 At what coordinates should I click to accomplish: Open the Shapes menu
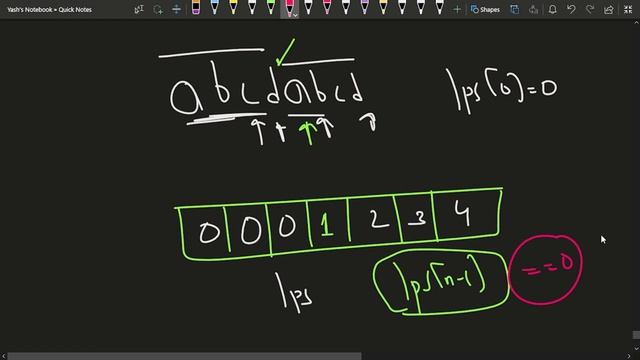pos(485,9)
